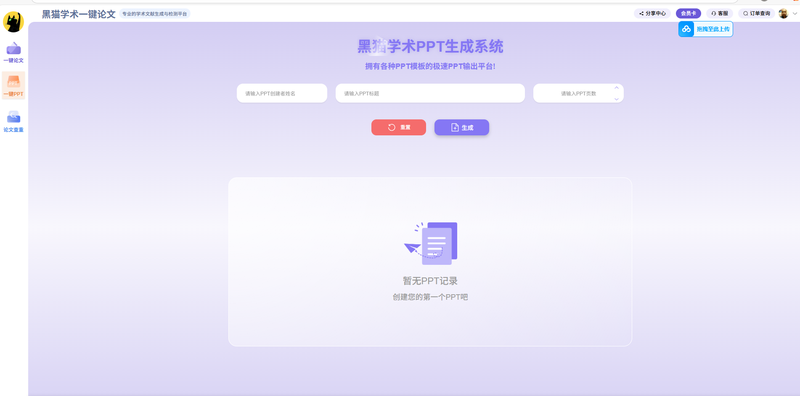Click the red 重置 reset button
The image size is (800, 396).
pyautogui.click(x=398, y=127)
